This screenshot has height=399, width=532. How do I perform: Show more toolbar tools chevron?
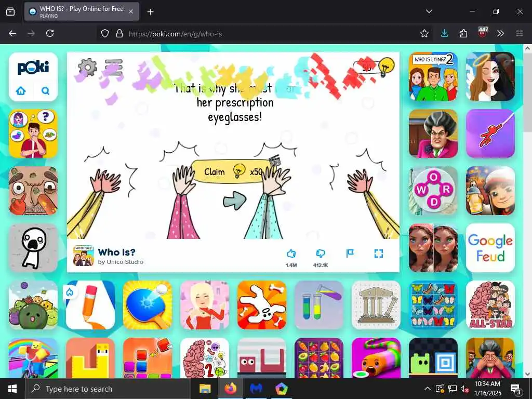[x=500, y=33]
